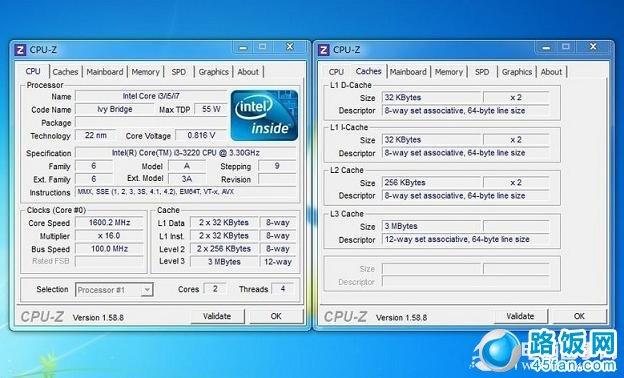
Task: Click the L1 I-Cache descriptor field
Action: click(x=466, y=153)
